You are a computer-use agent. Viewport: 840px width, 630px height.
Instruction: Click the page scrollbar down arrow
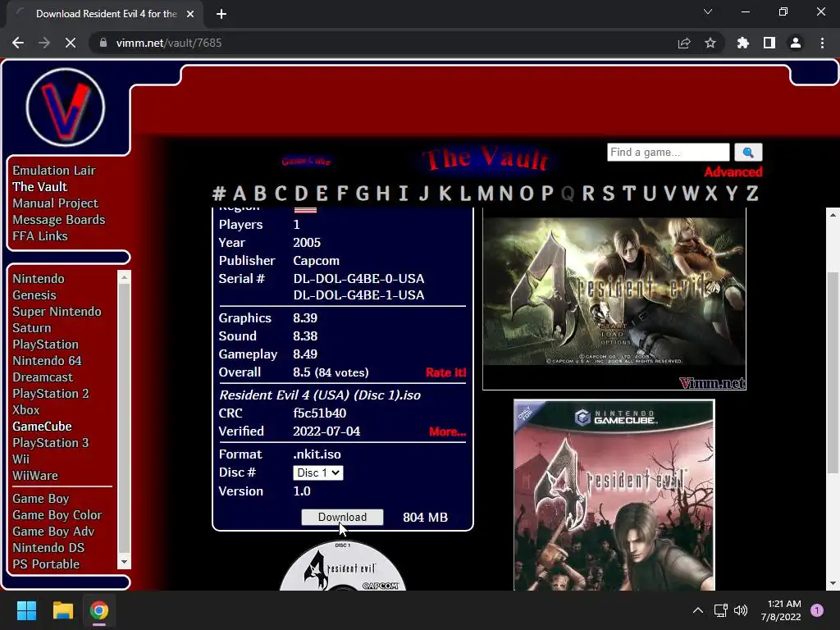pyautogui.click(x=833, y=583)
